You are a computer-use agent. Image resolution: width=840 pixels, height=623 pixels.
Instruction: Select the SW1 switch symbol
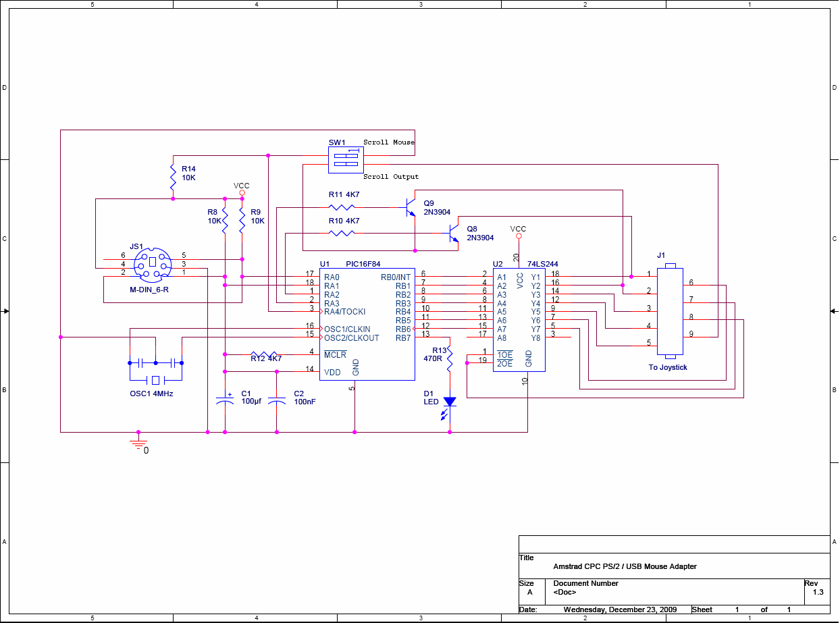tap(346, 160)
